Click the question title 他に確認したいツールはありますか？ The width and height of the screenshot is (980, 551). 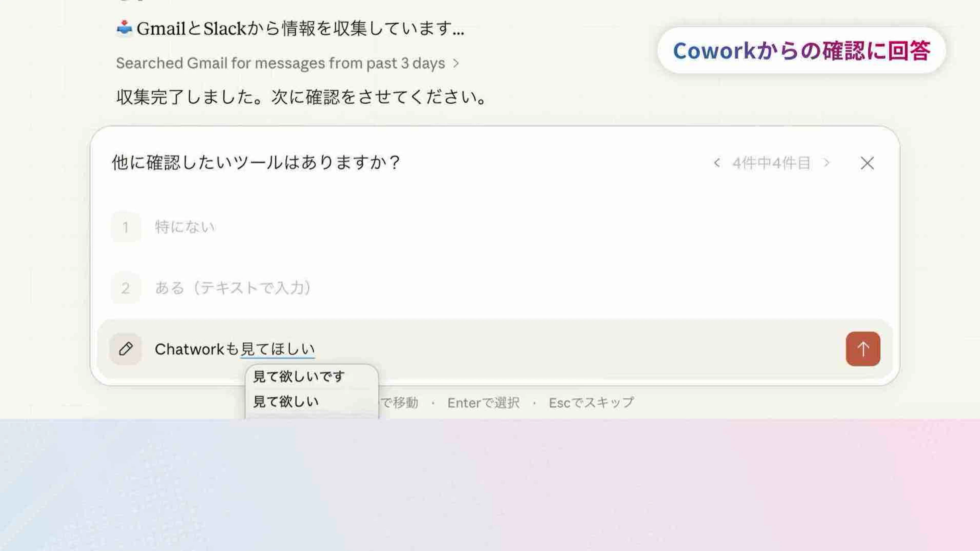pos(256,163)
